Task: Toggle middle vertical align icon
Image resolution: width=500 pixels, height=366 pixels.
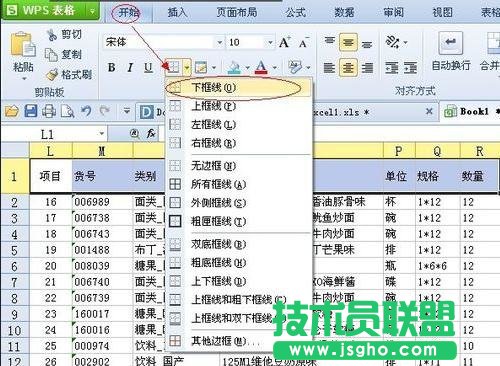Action: 348,42
